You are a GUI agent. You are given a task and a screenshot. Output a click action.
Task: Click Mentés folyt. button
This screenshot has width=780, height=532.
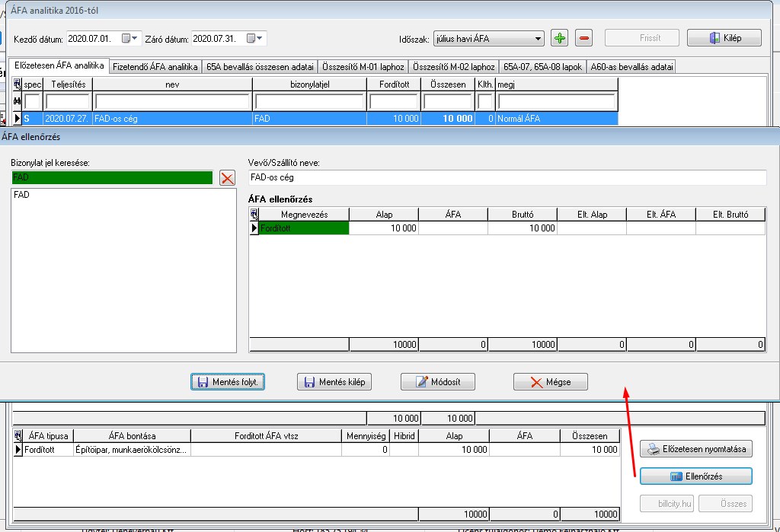click(228, 382)
